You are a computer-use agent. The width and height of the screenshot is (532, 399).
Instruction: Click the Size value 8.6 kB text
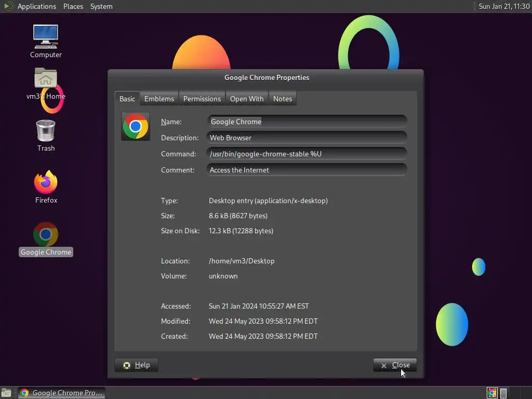click(238, 216)
